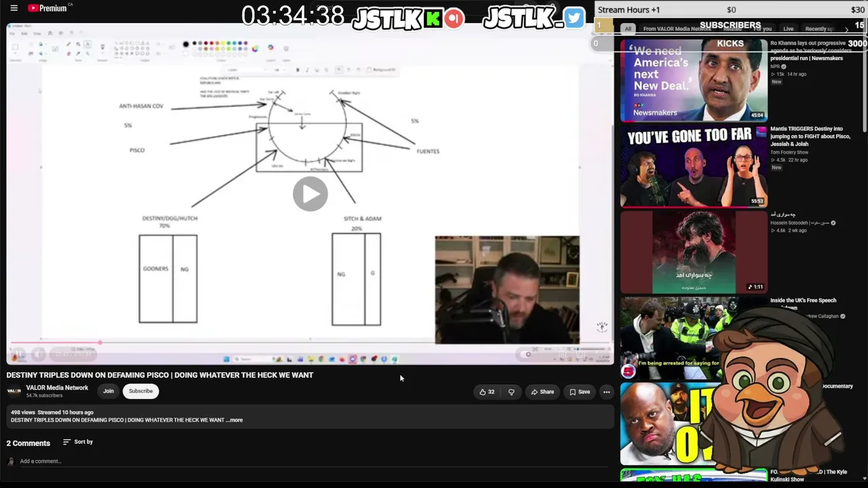
Task: Seek using the red video progress bar
Action: pyautogui.click(x=309, y=344)
